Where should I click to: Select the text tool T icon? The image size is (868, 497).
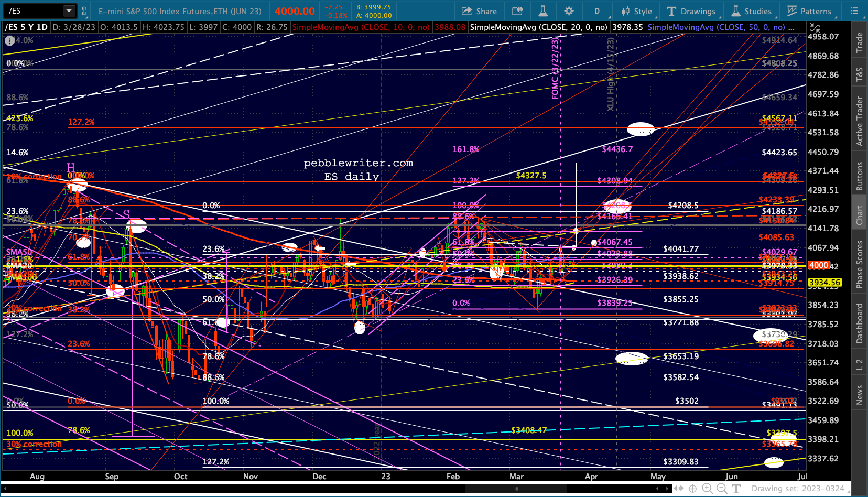[x=736, y=489]
